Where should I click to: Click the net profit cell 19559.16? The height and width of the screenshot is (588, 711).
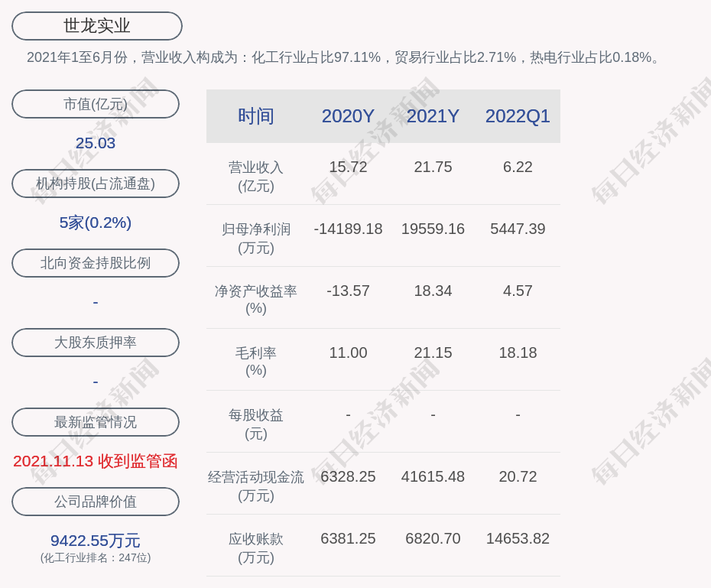pyautogui.click(x=433, y=229)
